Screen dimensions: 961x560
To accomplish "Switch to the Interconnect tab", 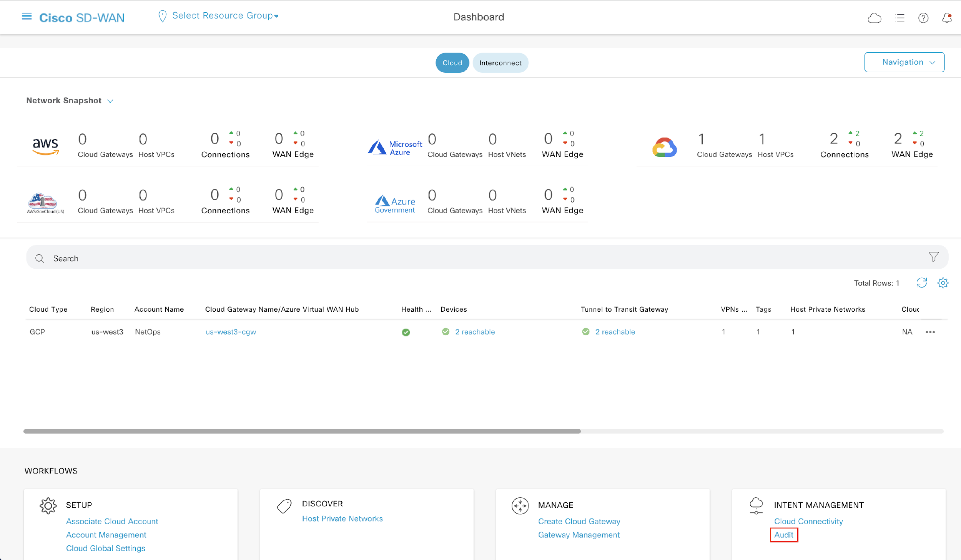I will coord(500,63).
